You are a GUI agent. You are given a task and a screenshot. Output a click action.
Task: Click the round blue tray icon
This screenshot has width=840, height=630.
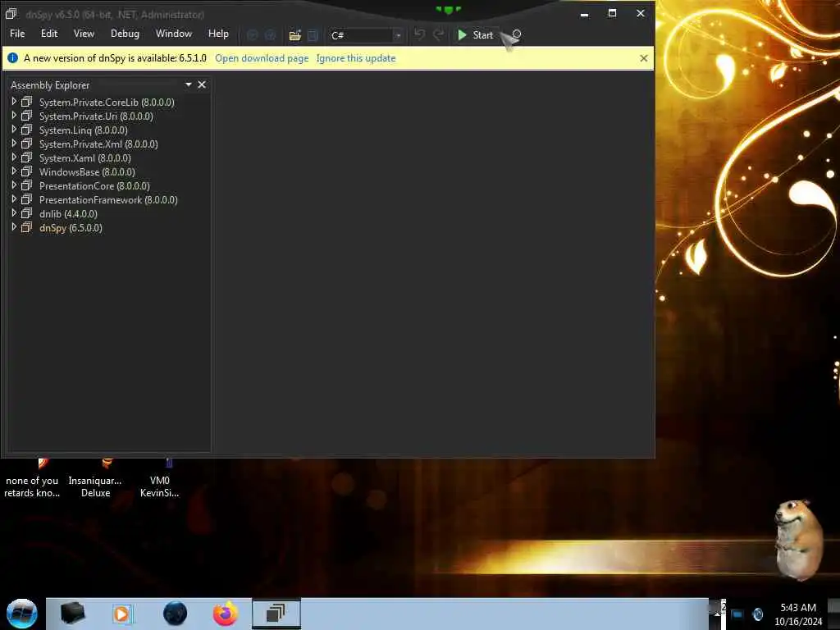click(x=757, y=614)
